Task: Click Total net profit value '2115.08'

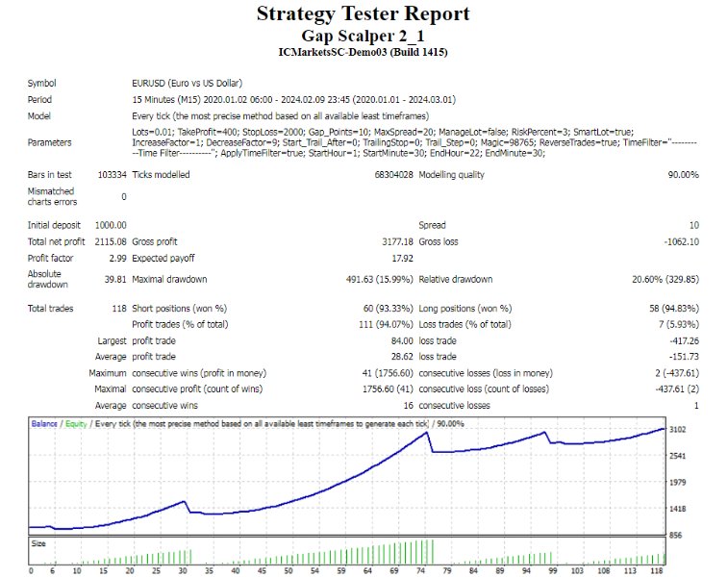Action: pyautogui.click(x=111, y=241)
